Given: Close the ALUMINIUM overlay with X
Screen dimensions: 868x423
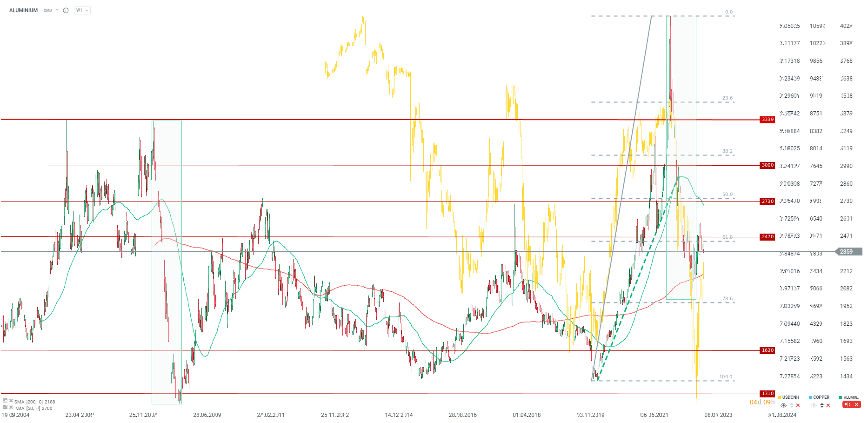Looking at the screenshot, I should click(x=856, y=405).
